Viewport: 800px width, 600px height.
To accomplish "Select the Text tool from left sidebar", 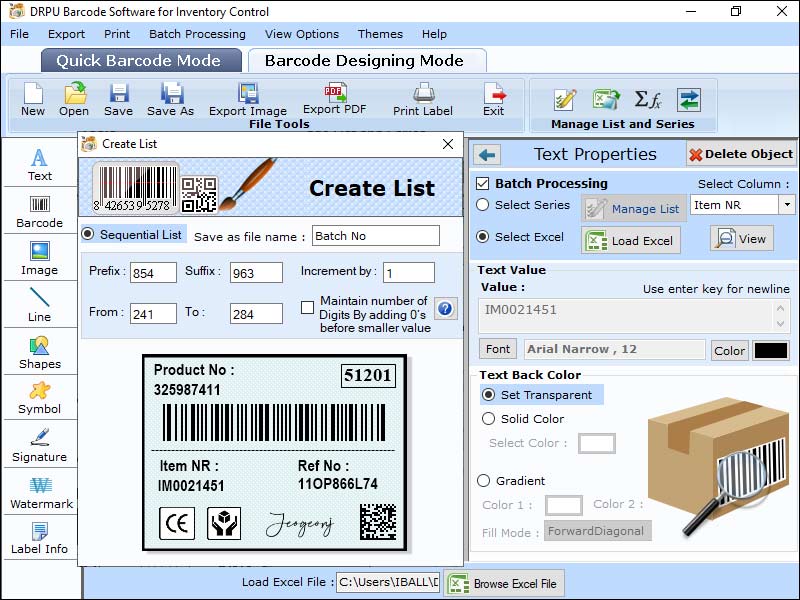I will tap(39, 166).
